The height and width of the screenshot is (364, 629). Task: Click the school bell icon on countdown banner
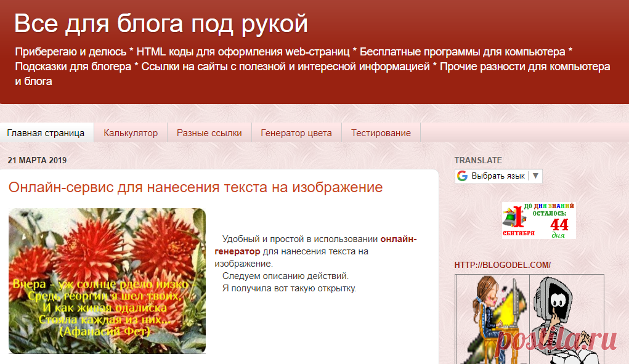pyautogui.click(x=511, y=219)
